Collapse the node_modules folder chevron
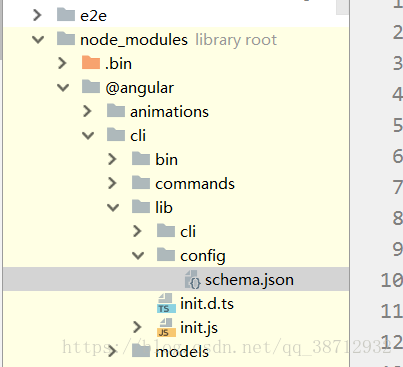 [38, 40]
